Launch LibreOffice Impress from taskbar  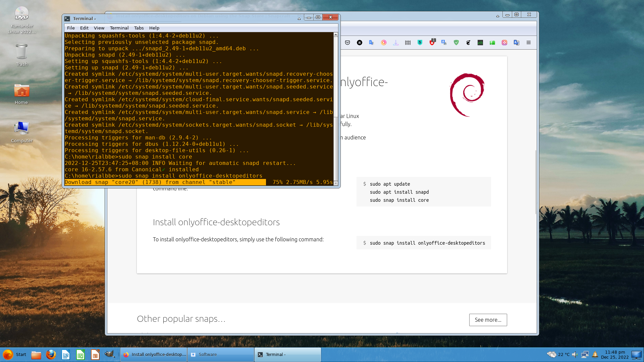[x=95, y=355]
